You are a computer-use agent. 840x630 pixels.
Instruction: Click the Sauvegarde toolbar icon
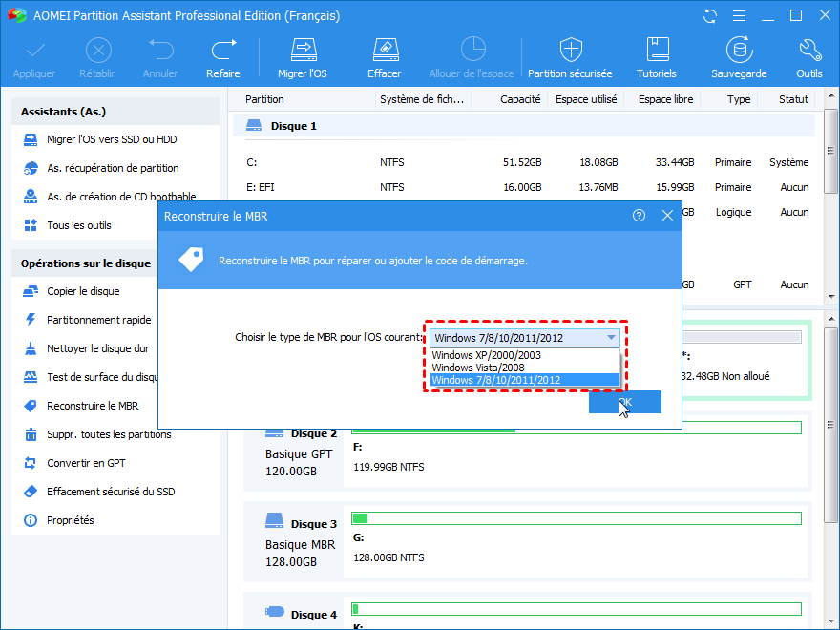tap(738, 57)
